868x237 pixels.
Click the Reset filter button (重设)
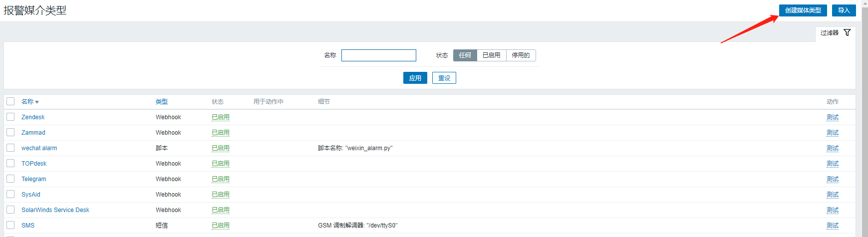444,78
